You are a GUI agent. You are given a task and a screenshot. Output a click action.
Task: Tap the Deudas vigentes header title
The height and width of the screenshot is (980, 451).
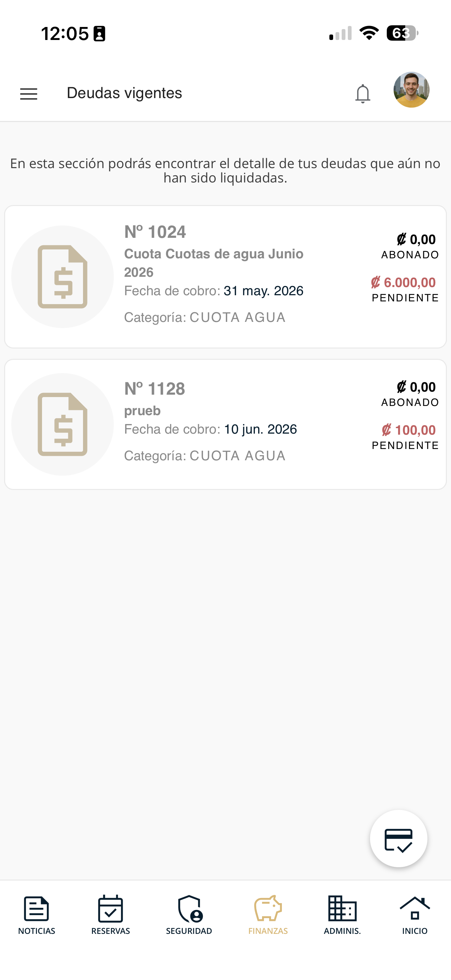tap(124, 93)
